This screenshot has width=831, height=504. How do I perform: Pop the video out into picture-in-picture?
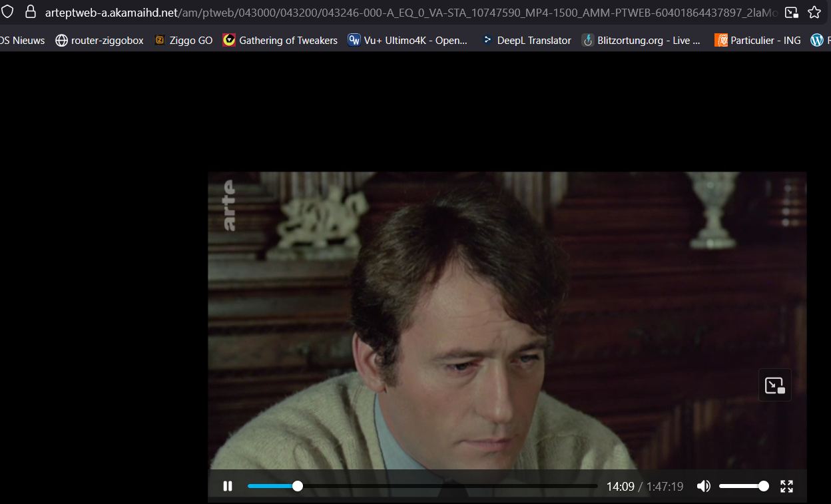pyautogui.click(x=775, y=385)
